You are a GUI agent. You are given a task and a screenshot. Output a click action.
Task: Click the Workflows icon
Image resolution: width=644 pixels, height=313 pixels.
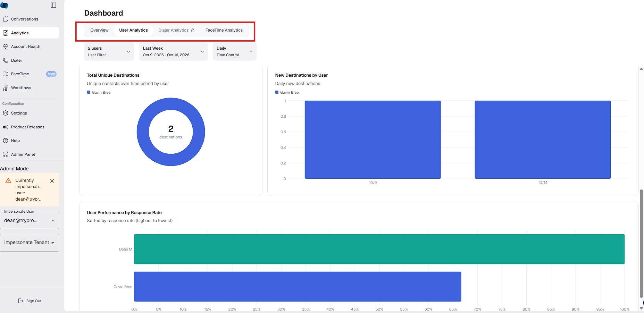tap(6, 88)
